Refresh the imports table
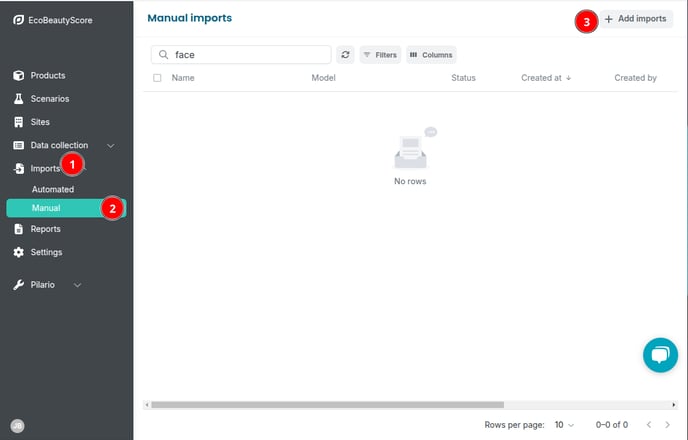688x440 pixels. click(345, 54)
